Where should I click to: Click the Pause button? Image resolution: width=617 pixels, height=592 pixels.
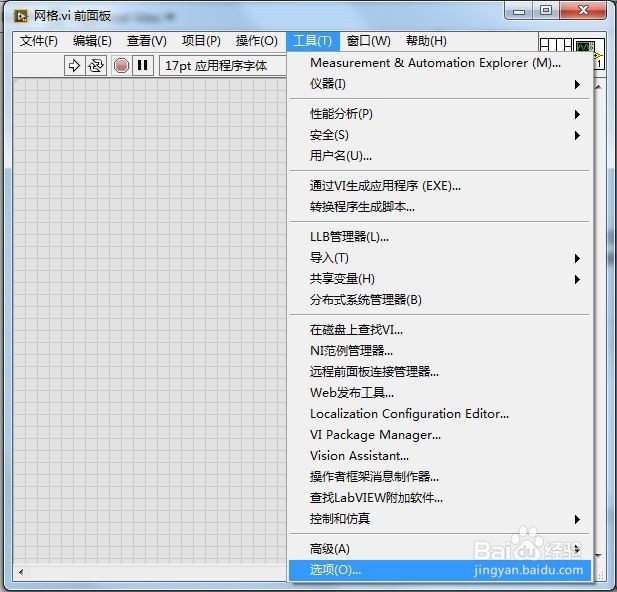click(142, 65)
